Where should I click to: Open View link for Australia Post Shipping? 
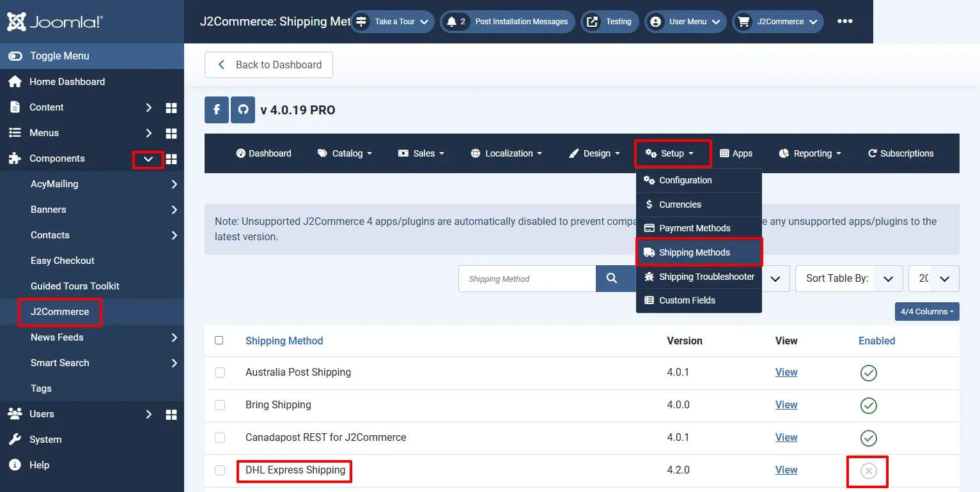[x=786, y=373]
